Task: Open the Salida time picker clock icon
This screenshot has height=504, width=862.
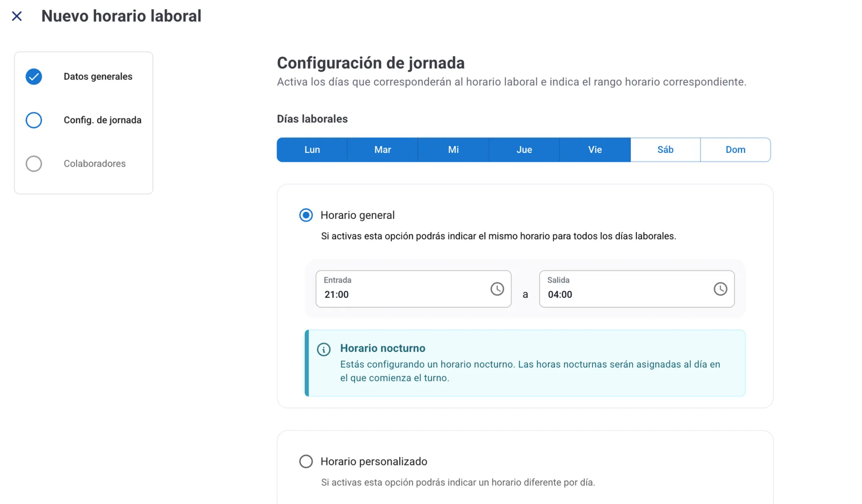Action: pos(720,289)
